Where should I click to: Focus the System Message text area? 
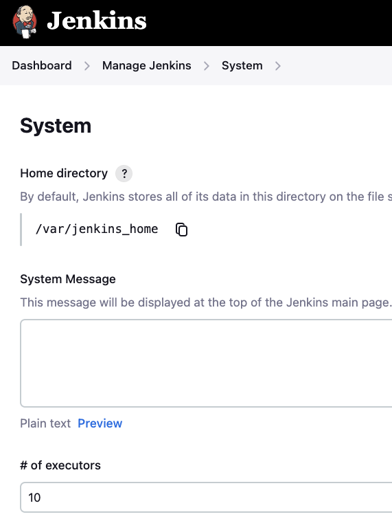click(206, 363)
